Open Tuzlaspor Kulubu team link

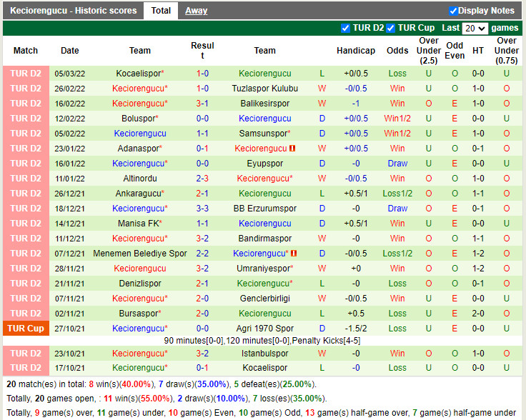pyautogui.click(x=264, y=89)
